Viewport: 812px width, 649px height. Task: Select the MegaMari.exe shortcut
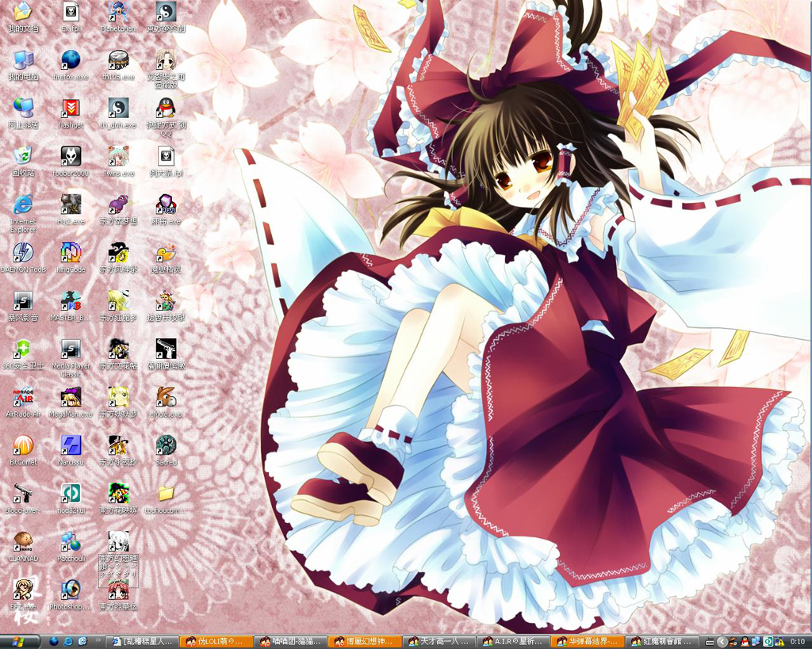coord(71,402)
